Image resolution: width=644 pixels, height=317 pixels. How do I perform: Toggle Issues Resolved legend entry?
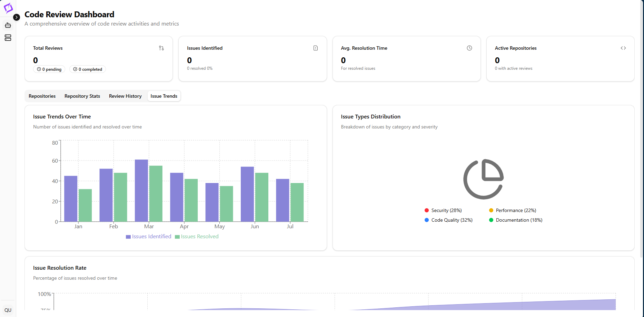click(197, 237)
